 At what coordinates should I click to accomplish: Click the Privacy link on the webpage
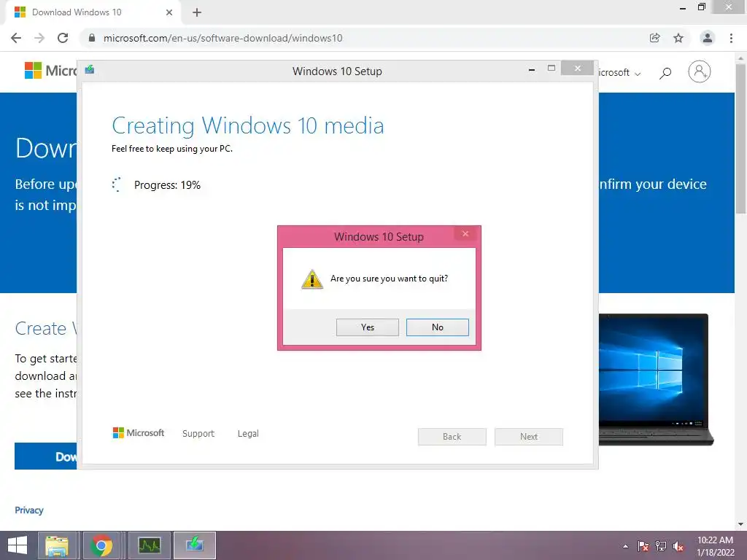click(x=29, y=510)
